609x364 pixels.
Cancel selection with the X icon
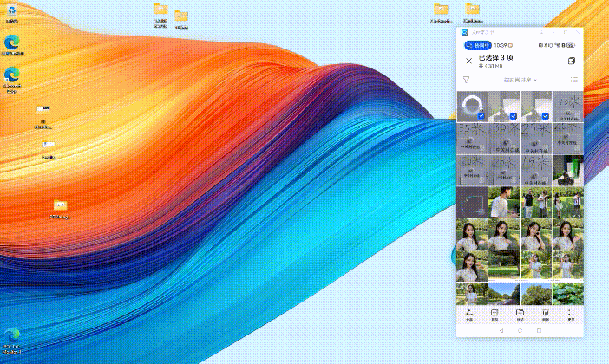click(x=468, y=61)
